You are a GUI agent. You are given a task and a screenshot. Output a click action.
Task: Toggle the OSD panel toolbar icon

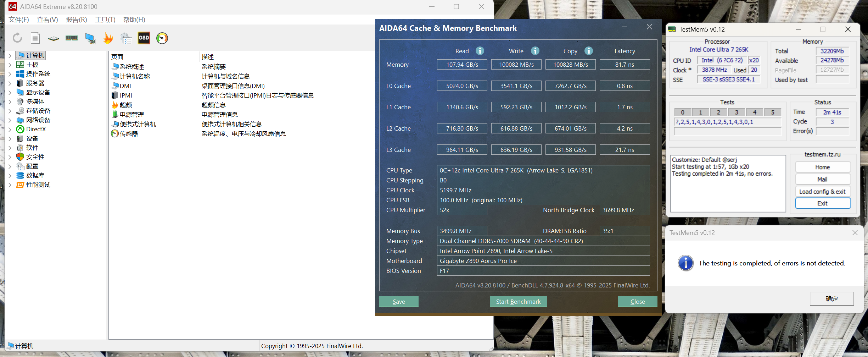tap(144, 38)
